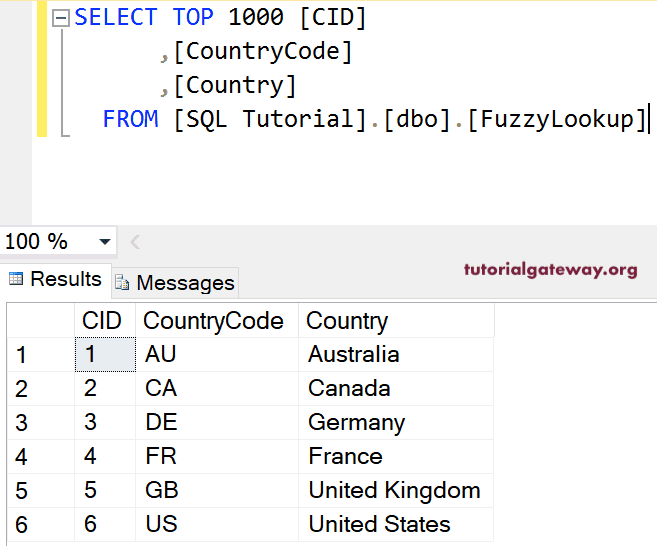This screenshot has height=546, width=657.
Task: Click the Australia cell
Action: point(396,355)
